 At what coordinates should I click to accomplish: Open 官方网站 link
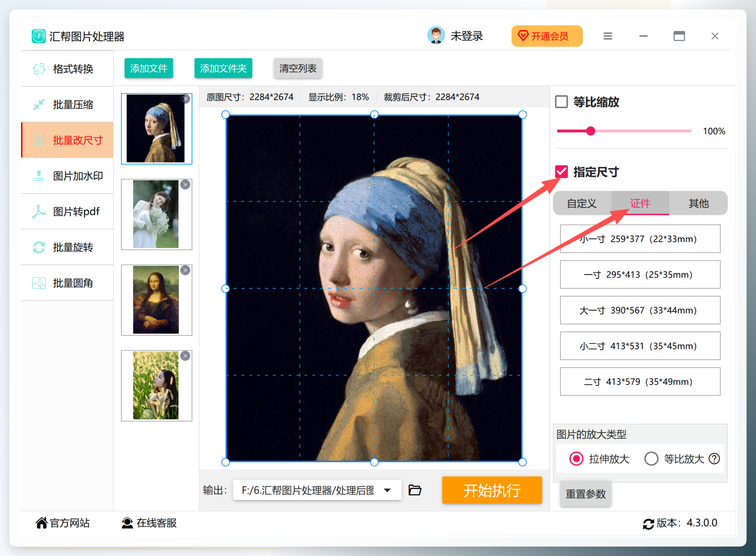tap(63, 523)
